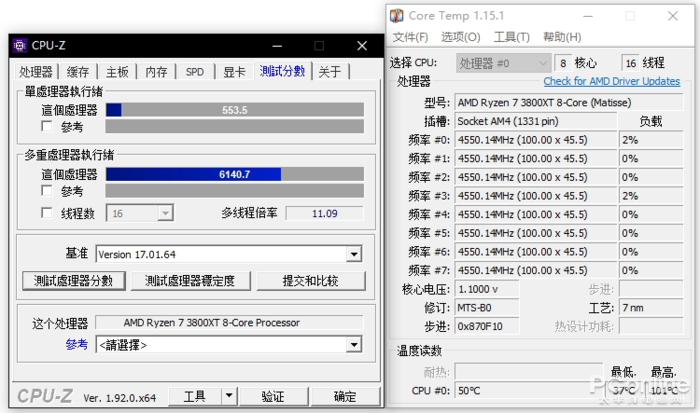Open the SPD tab
Image resolution: width=700 pixels, height=413 pixels.
click(x=195, y=72)
